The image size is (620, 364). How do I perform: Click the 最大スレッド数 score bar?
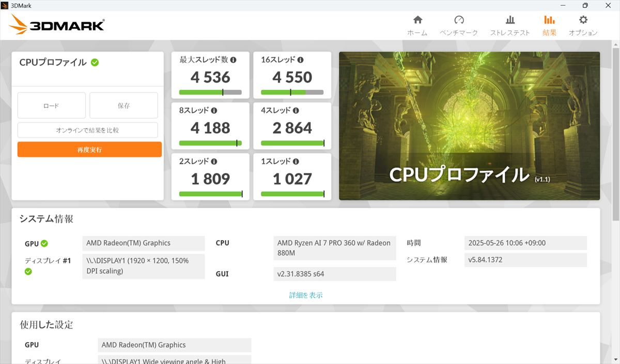pyautogui.click(x=210, y=92)
